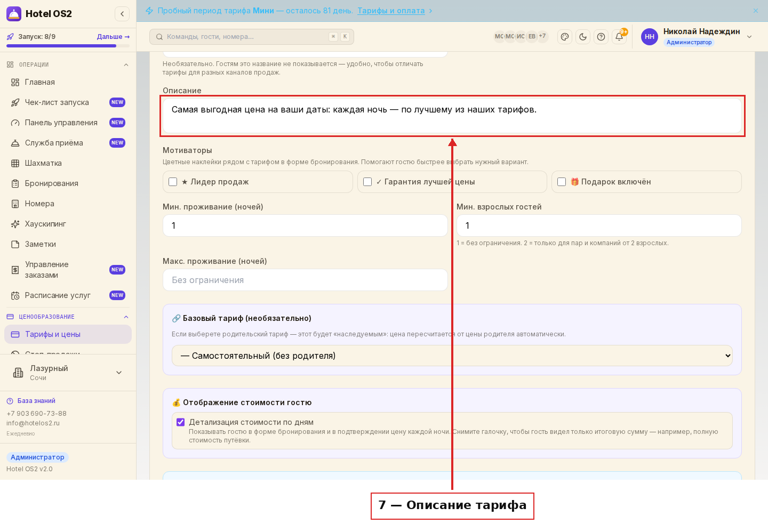Screen dimensions: 768x532
Task: Open Главная from the sidebar
Action: (x=68, y=82)
